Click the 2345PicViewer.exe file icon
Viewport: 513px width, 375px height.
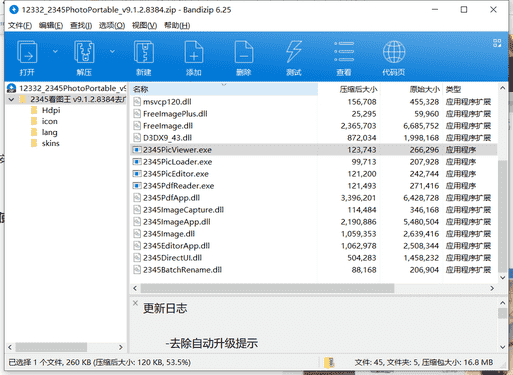coord(137,150)
